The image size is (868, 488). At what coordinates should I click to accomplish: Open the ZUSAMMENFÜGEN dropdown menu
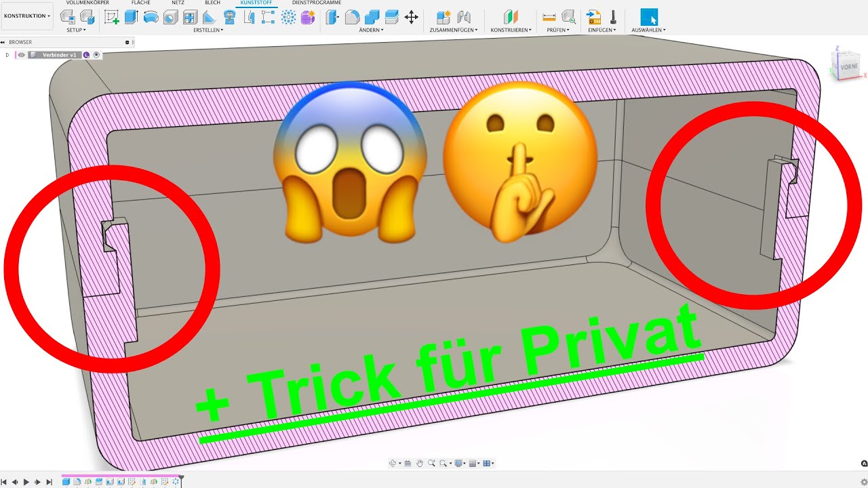[x=454, y=30]
